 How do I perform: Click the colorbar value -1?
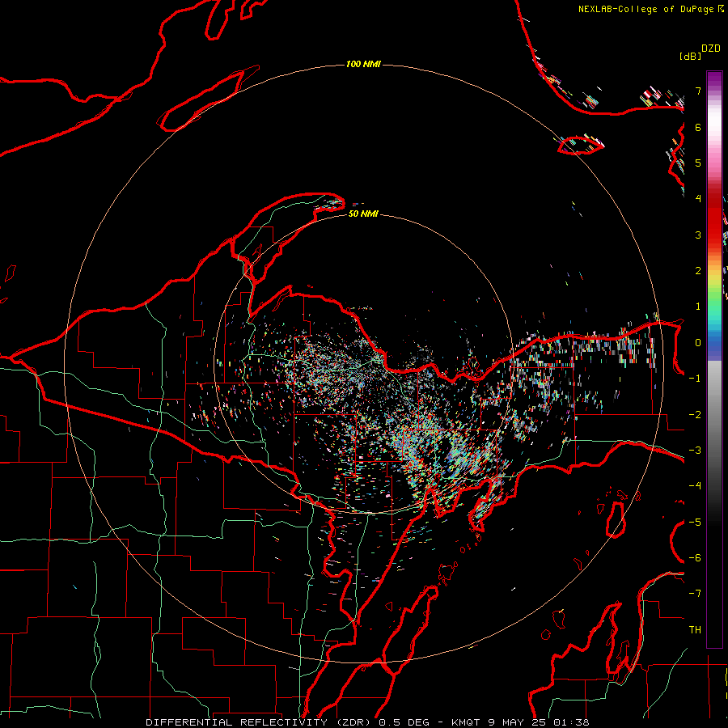coord(695,379)
